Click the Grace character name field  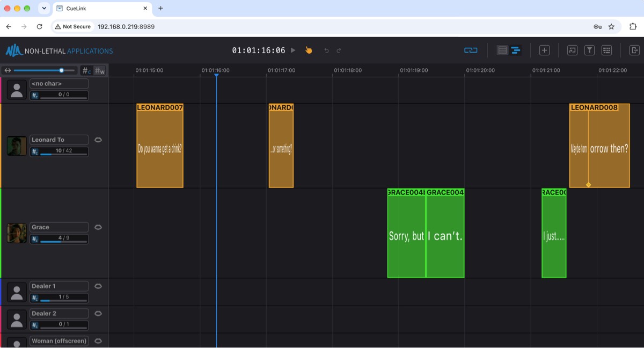59,227
